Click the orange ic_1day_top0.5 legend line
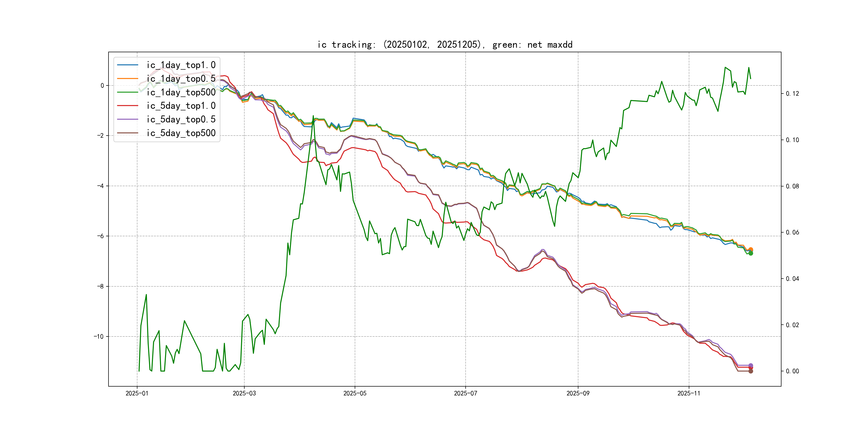Image resolution: width=868 pixels, height=434 pixels. coord(127,78)
